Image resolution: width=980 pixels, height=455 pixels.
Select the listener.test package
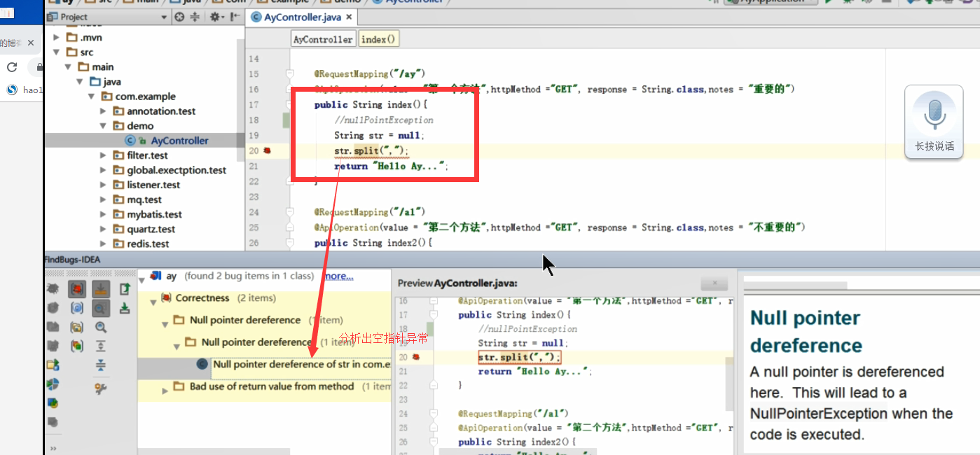(153, 185)
